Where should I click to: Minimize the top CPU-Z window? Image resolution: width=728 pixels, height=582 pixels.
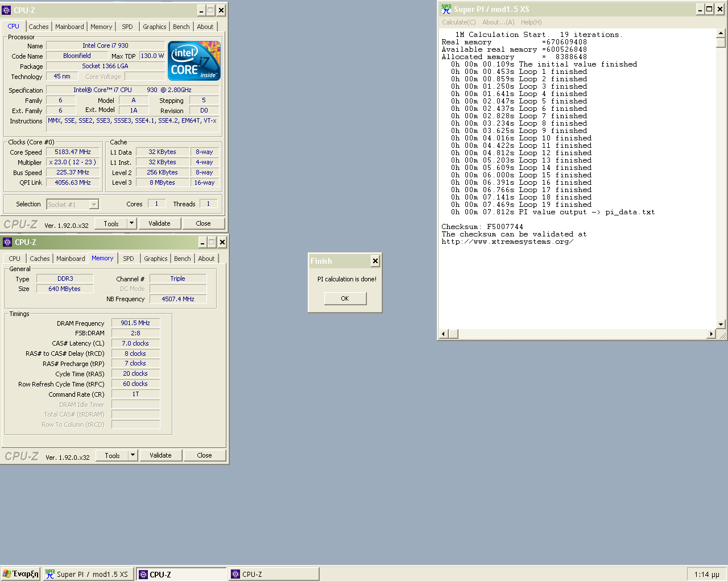[x=201, y=10]
